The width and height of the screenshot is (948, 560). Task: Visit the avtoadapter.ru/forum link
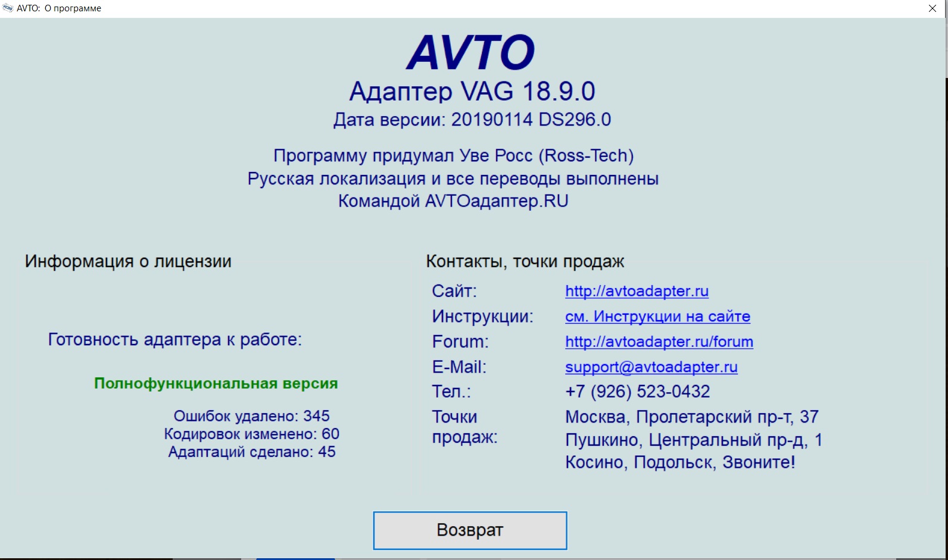(x=659, y=342)
